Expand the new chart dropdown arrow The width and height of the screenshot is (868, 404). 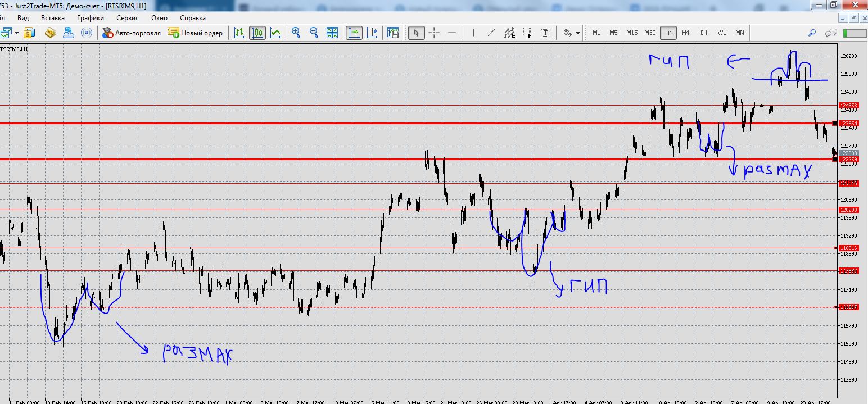[x=16, y=33]
